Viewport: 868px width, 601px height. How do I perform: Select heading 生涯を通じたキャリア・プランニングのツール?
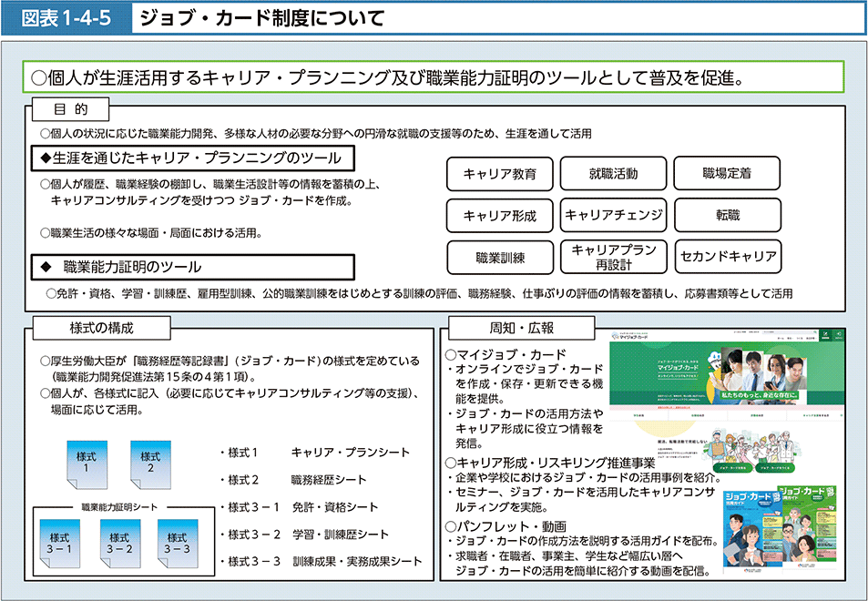(x=192, y=158)
